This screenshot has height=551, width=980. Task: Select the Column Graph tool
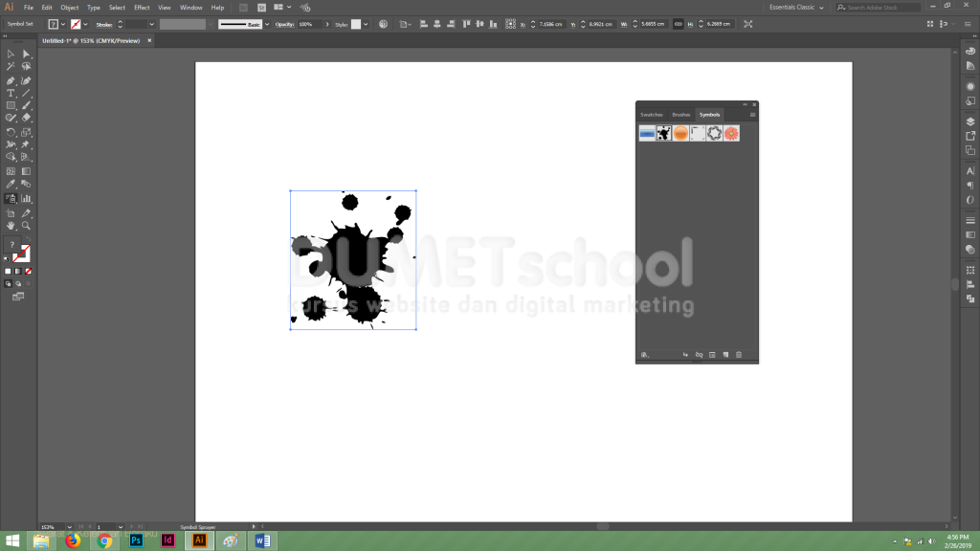(26, 199)
